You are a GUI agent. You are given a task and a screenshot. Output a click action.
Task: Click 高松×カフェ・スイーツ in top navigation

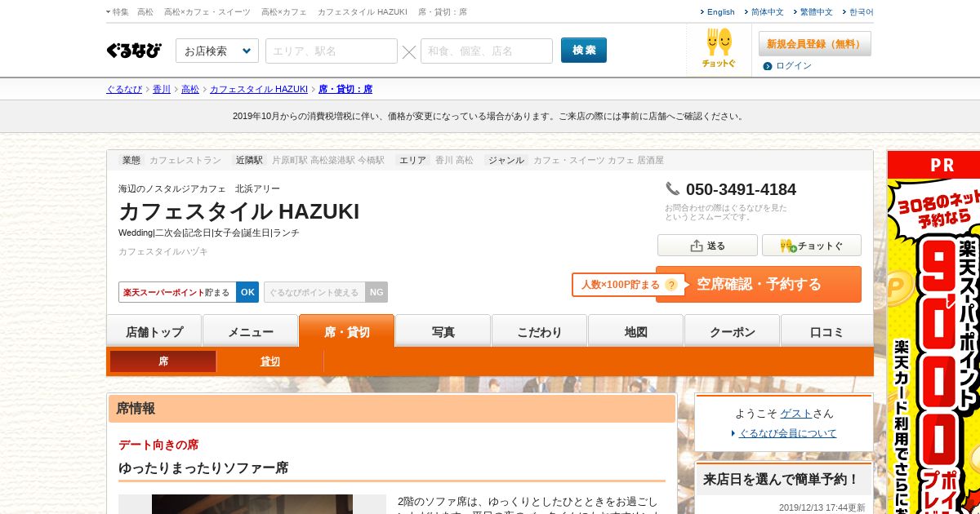[x=207, y=12]
